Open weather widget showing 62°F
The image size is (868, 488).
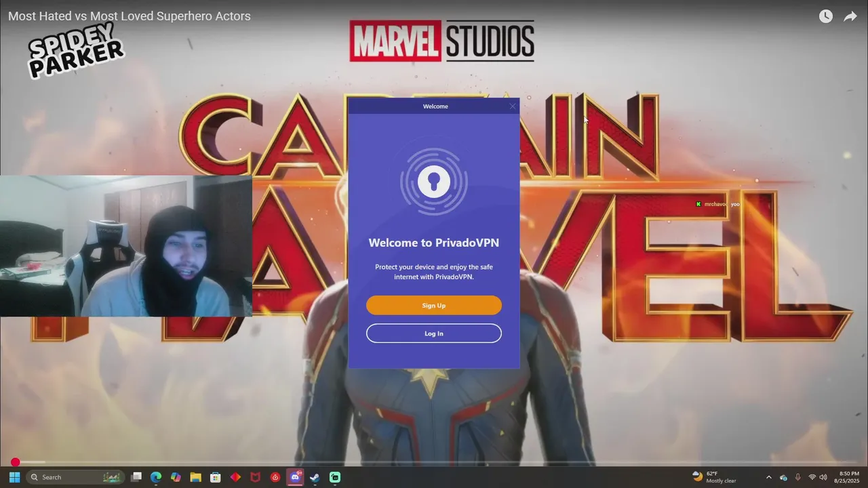pos(714,477)
